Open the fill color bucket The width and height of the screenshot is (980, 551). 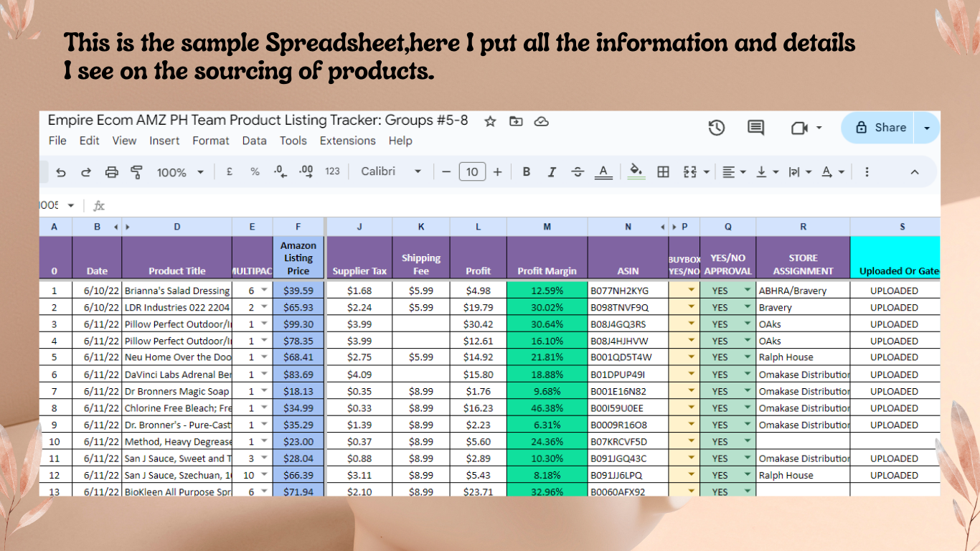636,172
